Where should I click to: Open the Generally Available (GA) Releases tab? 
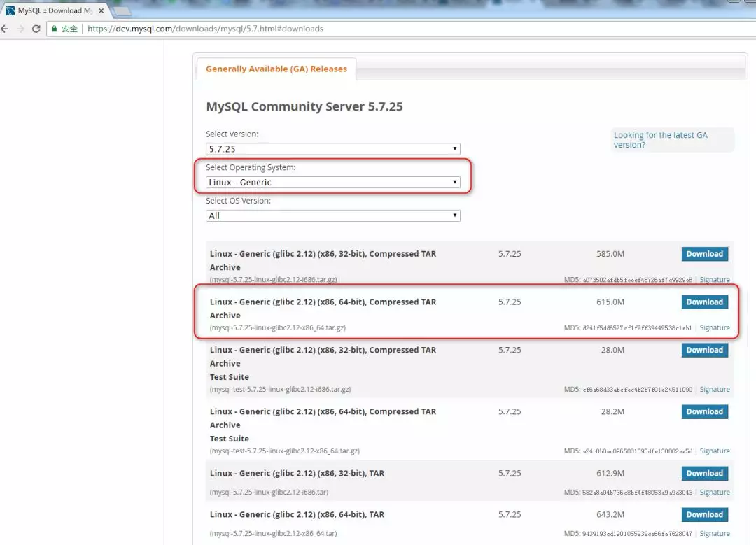[276, 69]
